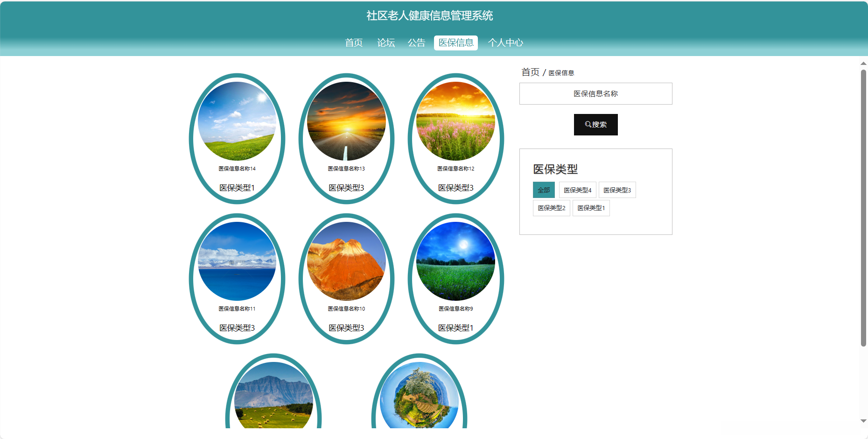This screenshot has width=868, height=439.
Task: Click the page scrollbar on the right
Action: (x=862, y=187)
